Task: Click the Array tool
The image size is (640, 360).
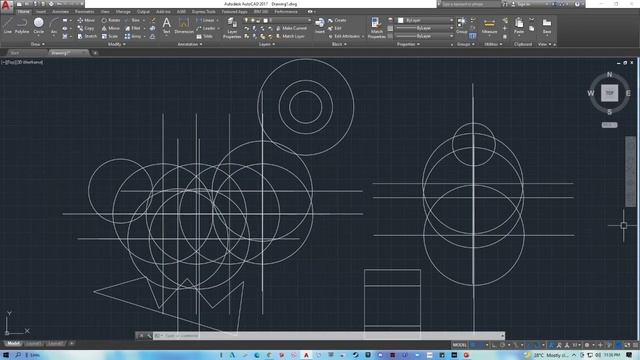Action: 133,36
